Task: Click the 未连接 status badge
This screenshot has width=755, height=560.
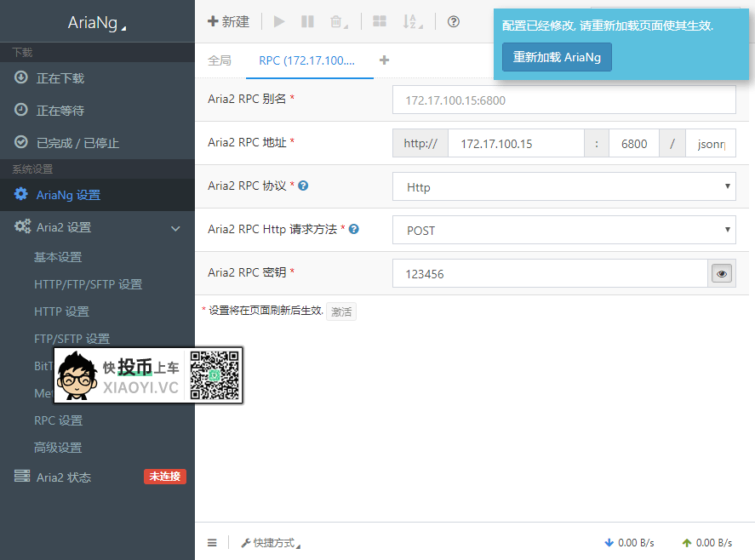Action: click(x=164, y=477)
